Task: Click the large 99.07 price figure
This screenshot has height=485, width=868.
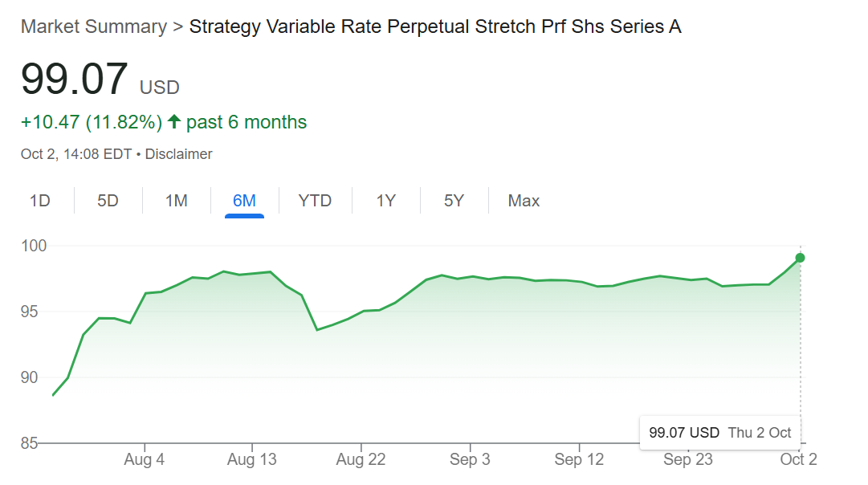Action: [75, 79]
